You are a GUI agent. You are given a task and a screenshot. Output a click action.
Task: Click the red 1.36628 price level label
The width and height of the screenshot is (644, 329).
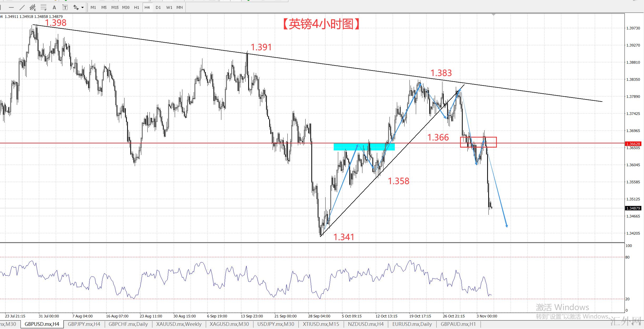click(633, 144)
